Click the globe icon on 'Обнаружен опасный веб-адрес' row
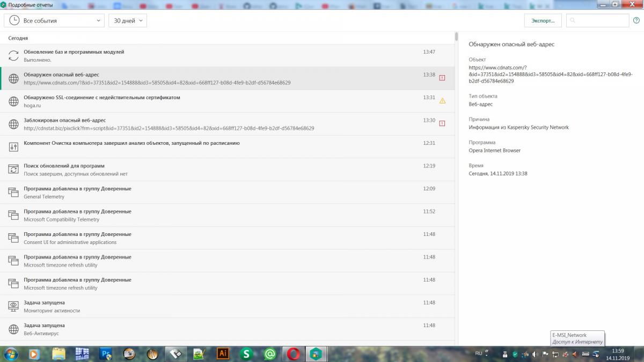 (x=13, y=78)
